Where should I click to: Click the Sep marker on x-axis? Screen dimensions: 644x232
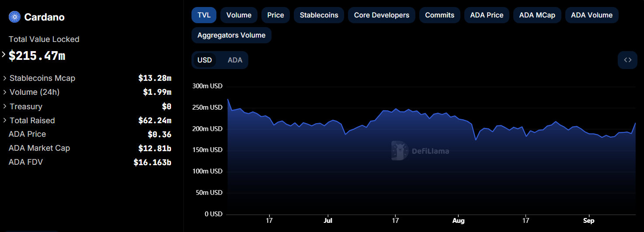coord(589,221)
